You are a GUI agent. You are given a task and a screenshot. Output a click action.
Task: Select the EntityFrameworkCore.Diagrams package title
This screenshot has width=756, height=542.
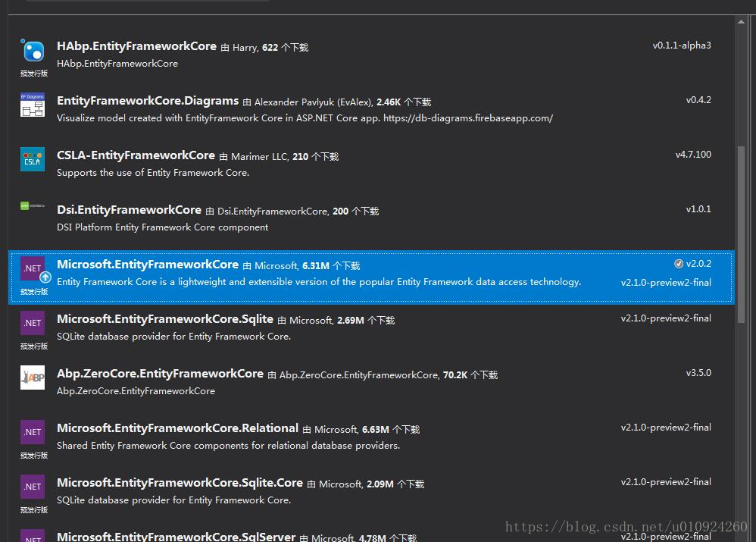click(148, 100)
